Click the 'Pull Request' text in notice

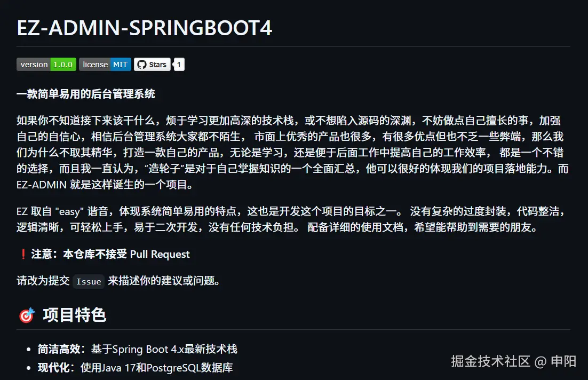point(160,254)
